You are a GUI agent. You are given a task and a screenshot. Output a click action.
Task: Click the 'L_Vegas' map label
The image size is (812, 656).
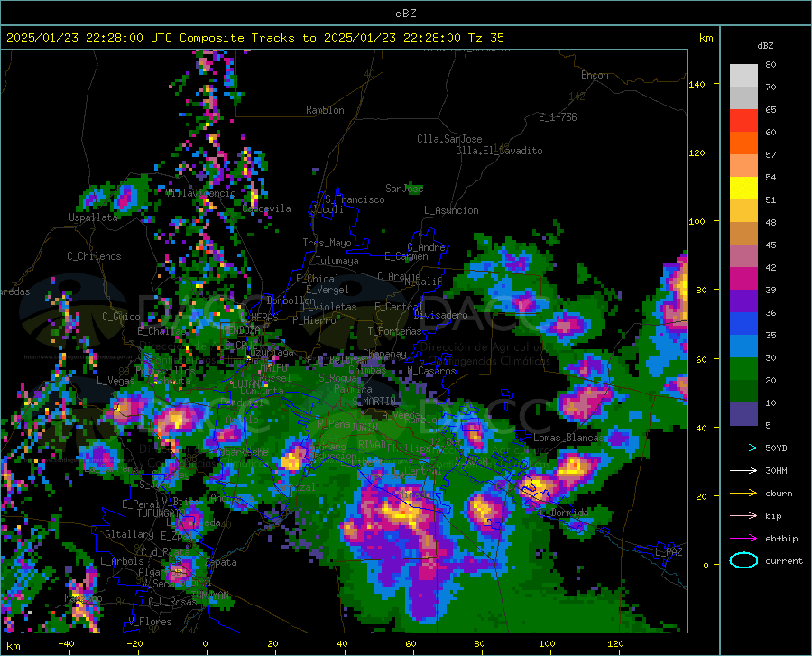115,381
